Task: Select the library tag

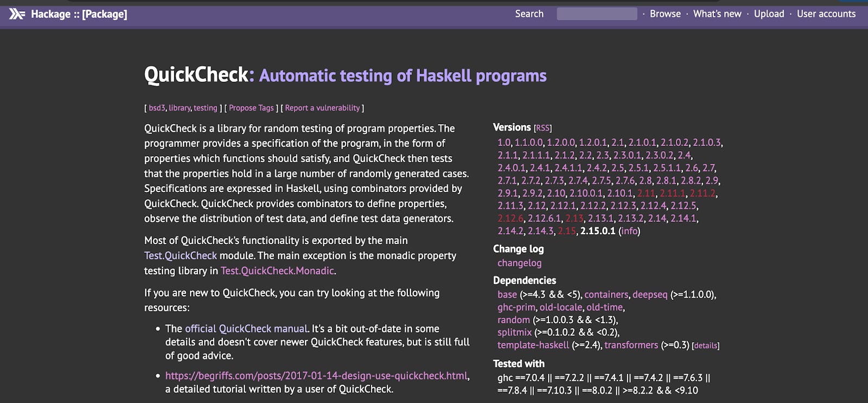Action: [180, 108]
